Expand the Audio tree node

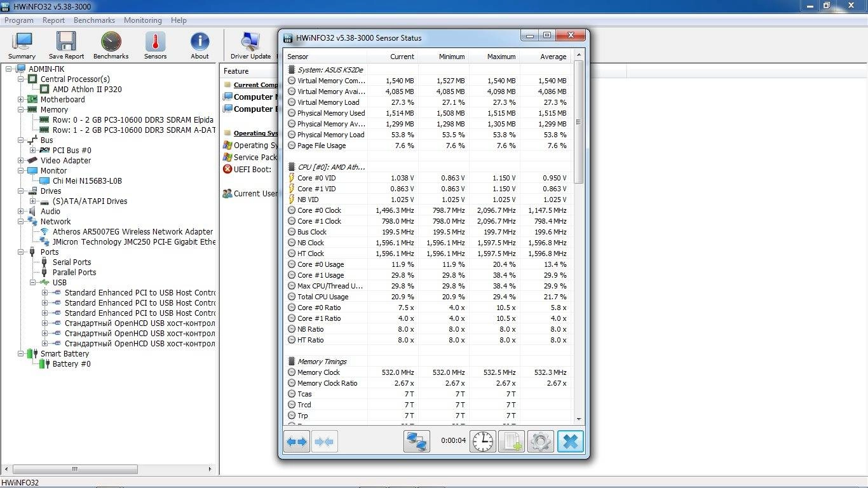(x=21, y=211)
